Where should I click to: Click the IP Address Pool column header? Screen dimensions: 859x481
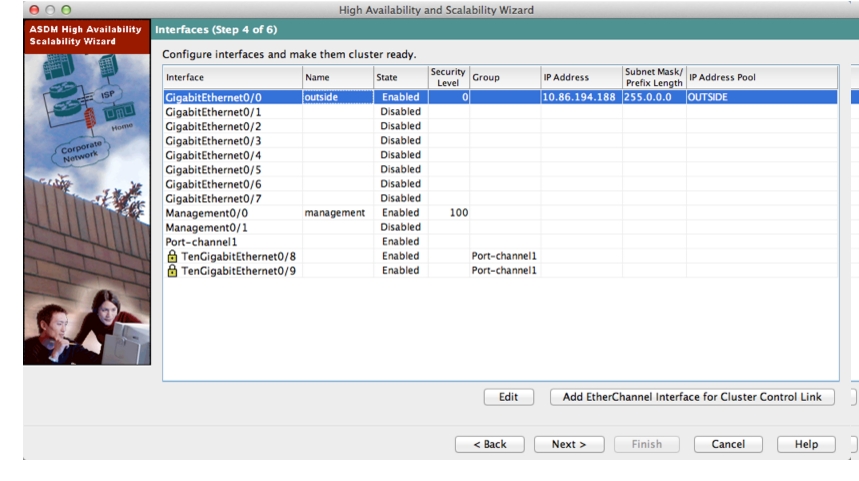pos(762,77)
